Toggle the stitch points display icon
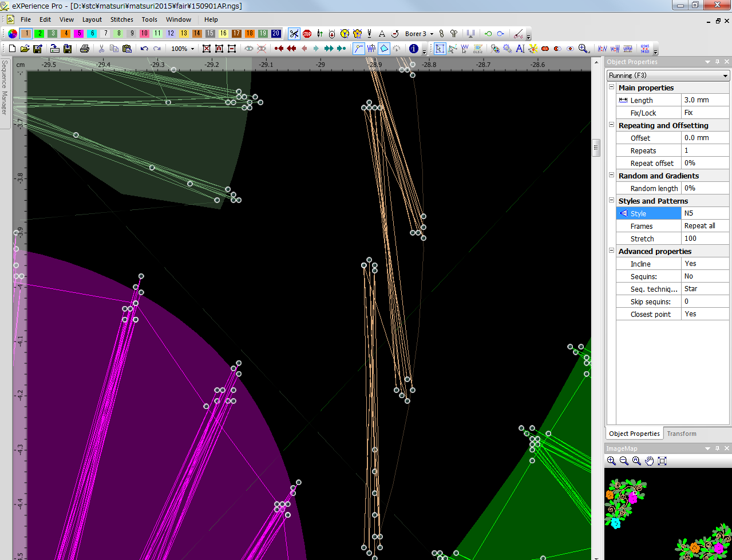 371,49
